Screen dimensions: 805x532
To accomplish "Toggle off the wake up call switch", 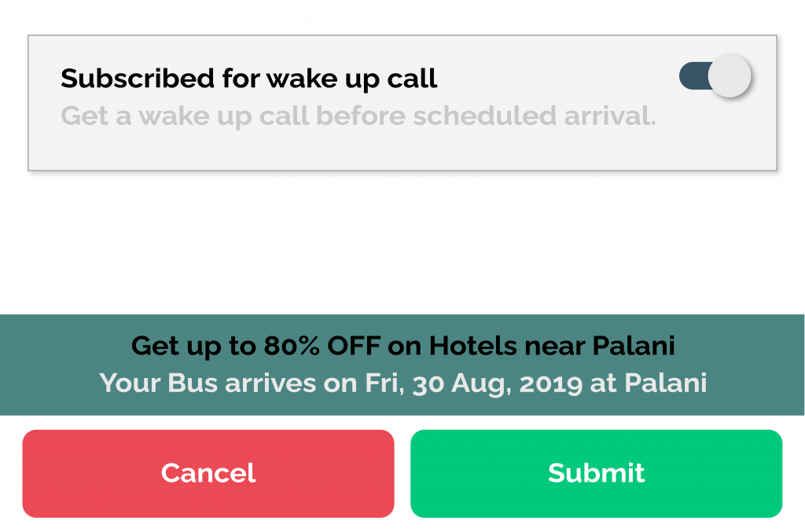I will 715,77.
